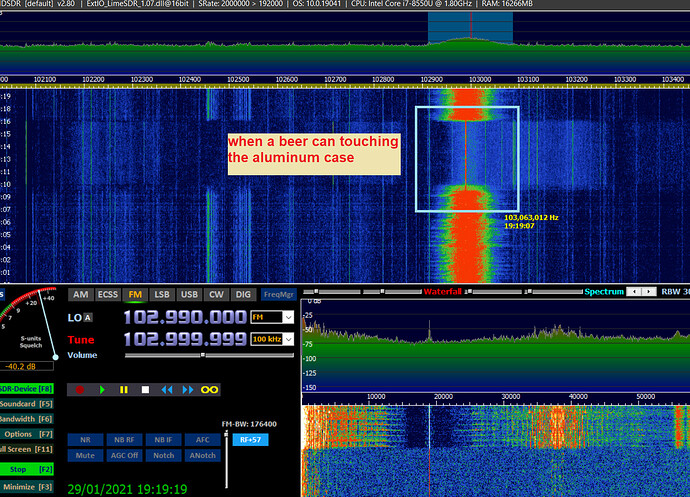Image resolution: width=690 pixels, height=497 pixels.
Task: Rewind with the blue double-left arrows
Action: tap(166, 390)
